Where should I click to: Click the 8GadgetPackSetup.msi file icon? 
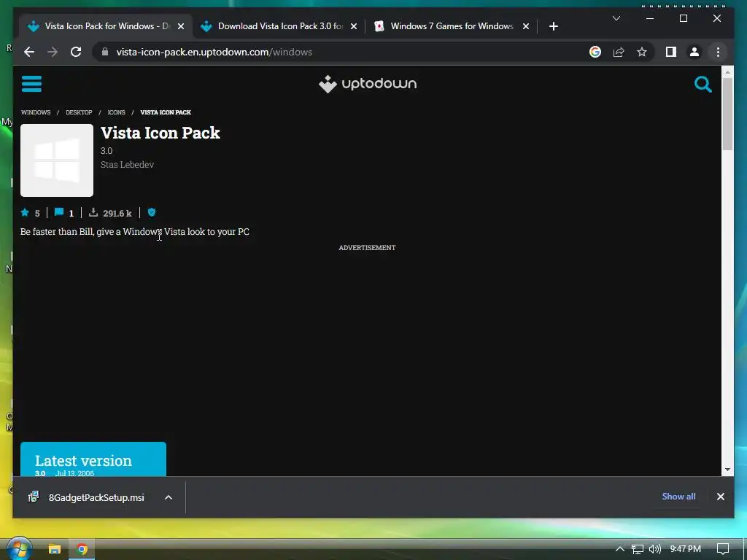point(34,497)
